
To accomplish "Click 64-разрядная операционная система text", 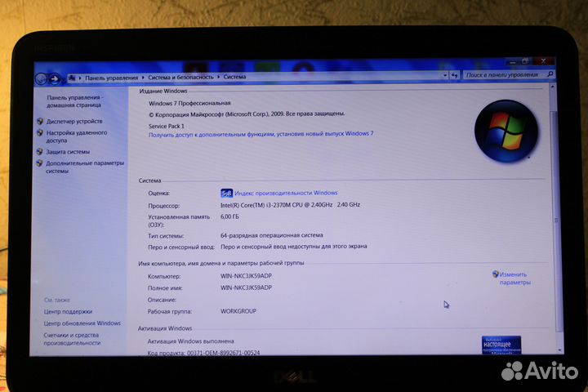I will click(271, 235).
